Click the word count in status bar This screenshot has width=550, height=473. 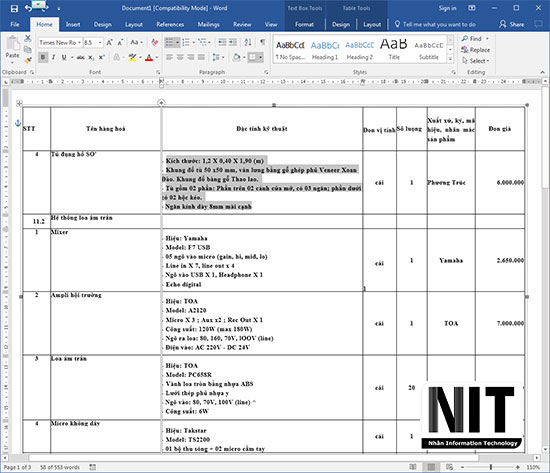60,467
